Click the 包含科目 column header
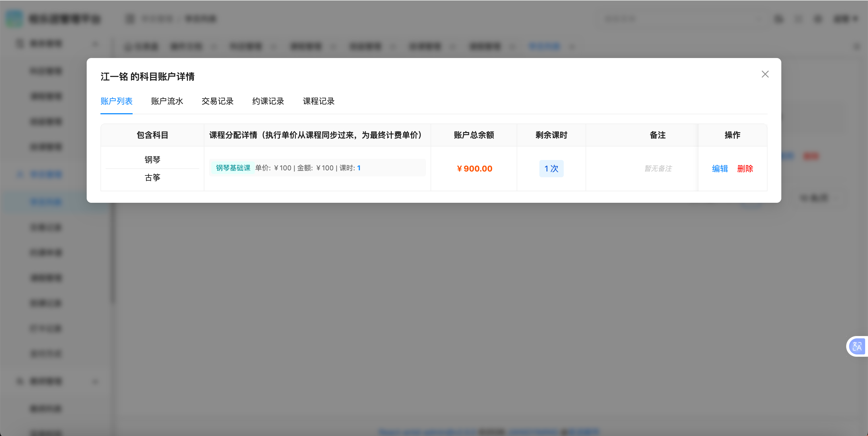 152,135
